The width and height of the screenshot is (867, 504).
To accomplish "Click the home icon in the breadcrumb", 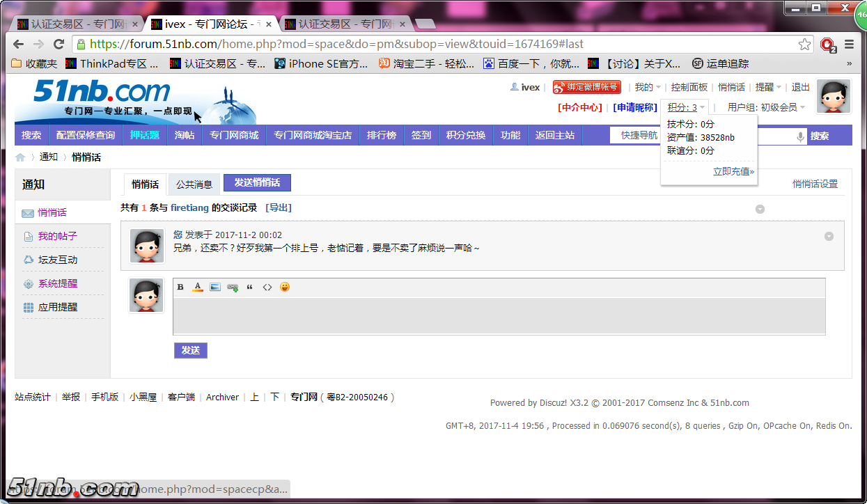I will (20, 157).
